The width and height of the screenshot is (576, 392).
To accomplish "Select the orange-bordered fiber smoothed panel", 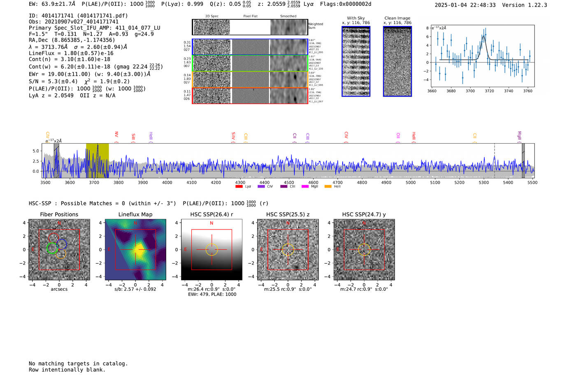I will pyautogui.click(x=288, y=79).
